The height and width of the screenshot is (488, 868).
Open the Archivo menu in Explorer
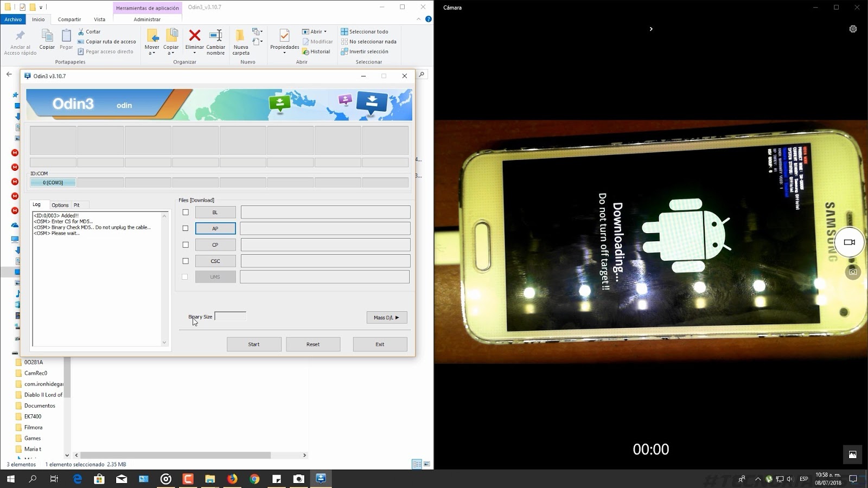(13, 19)
